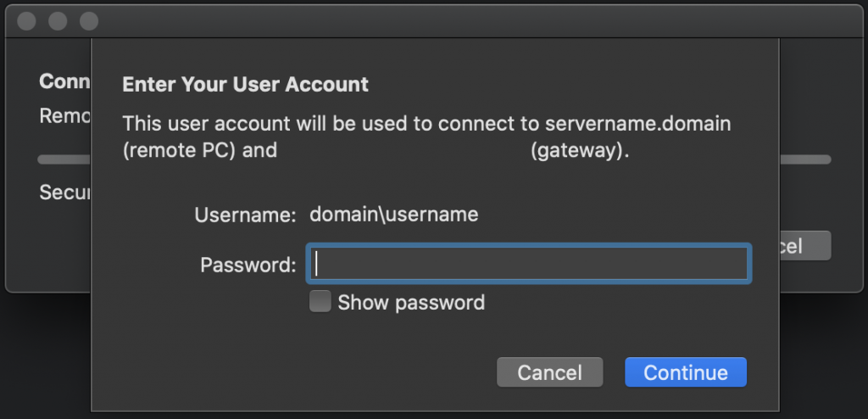
Task: Click the blue Continue button
Action: (685, 372)
